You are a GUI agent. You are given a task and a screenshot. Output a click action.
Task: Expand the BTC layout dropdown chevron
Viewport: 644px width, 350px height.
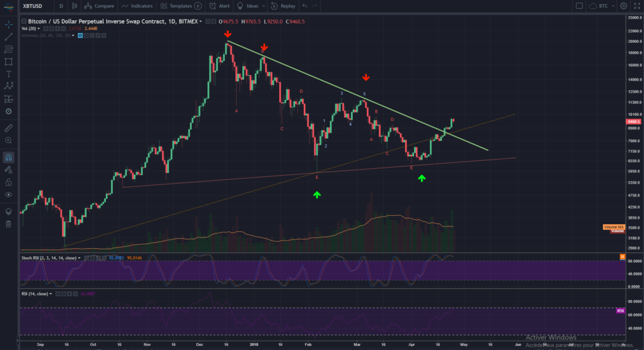613,6
